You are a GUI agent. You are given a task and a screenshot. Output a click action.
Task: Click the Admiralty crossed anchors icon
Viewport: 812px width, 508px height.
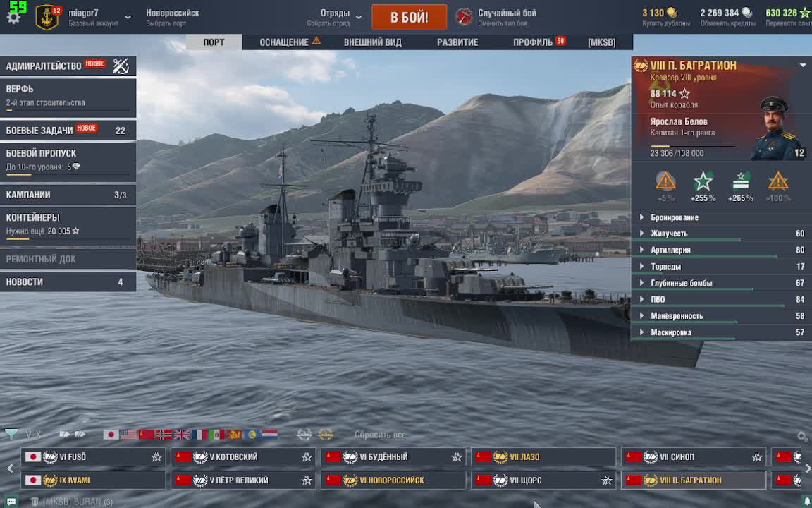click(x=121, y=66)
